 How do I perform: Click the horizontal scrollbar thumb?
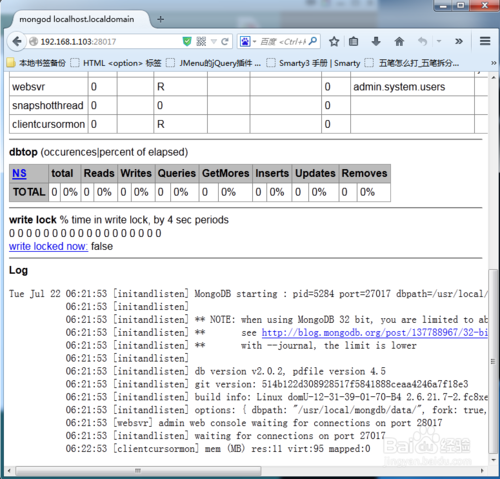pyautogui.click(x=138, y=471)
